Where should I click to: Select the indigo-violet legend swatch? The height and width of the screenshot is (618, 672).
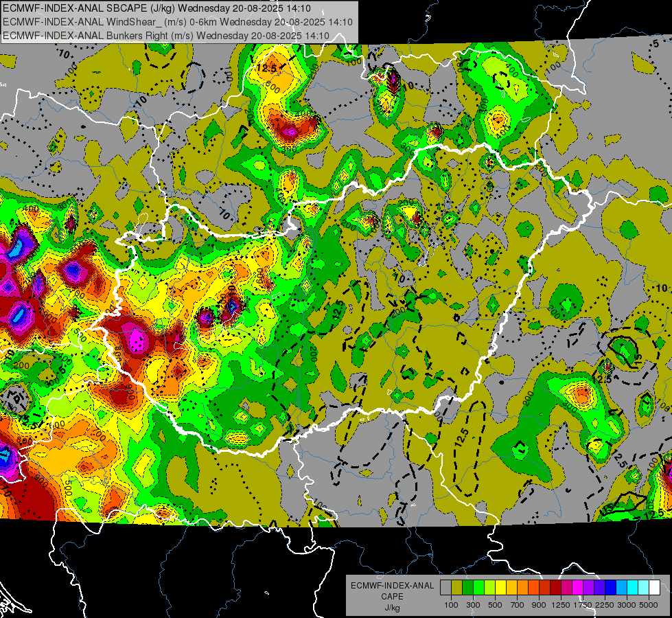pyautogui.click(x=599, y=587)
